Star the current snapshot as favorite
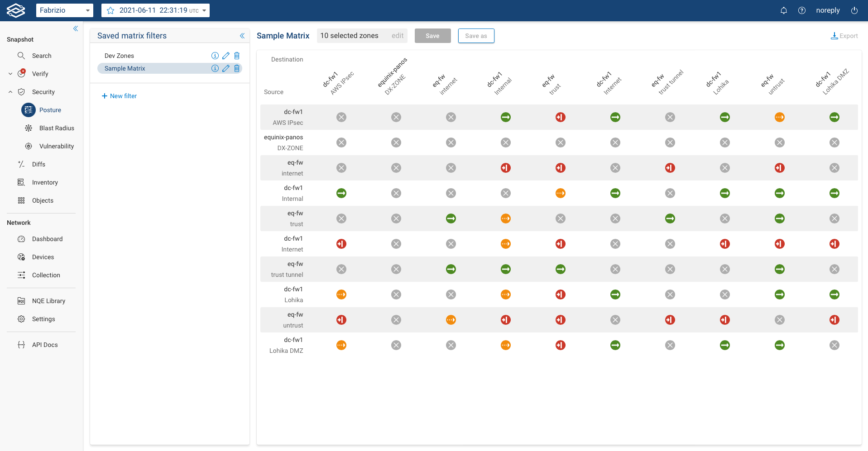This screenshot has width=868, height=451. point(110,10)
